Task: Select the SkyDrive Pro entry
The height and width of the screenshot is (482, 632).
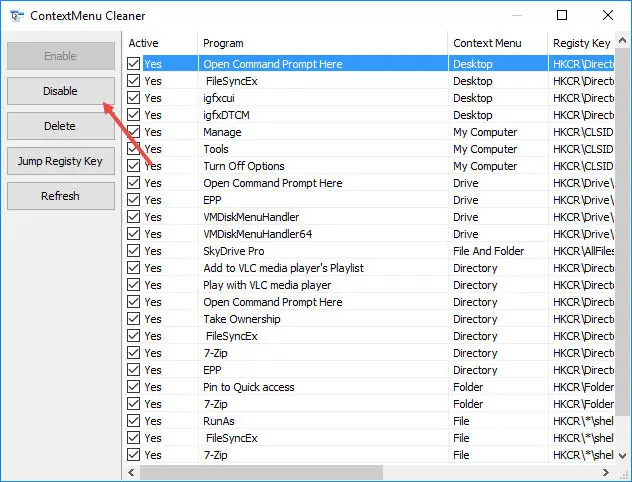Action: 233,251
